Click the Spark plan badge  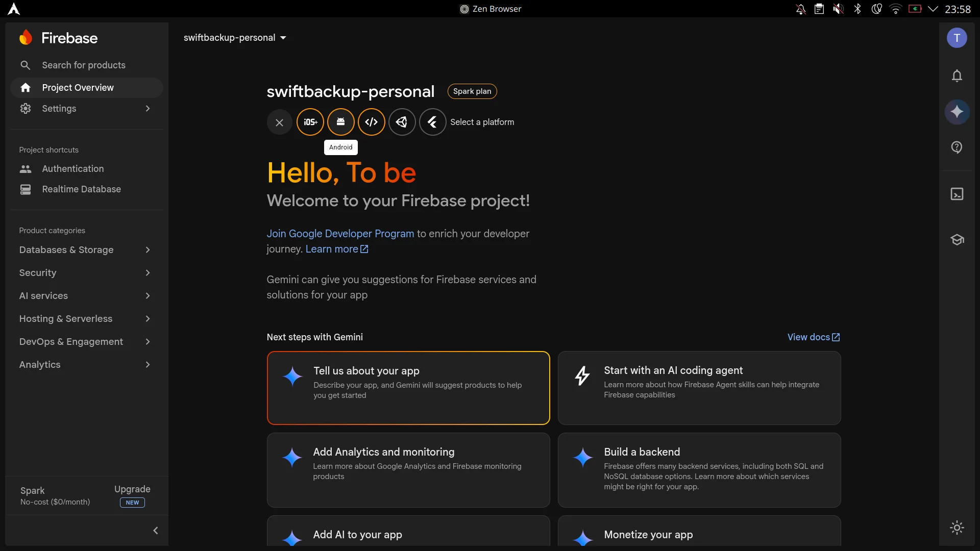click(x=472, y=91)
